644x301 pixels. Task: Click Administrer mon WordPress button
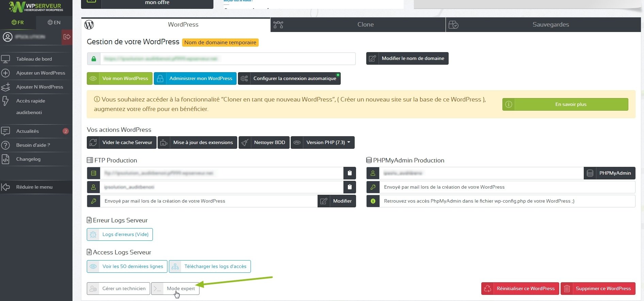tap(195, 78)
